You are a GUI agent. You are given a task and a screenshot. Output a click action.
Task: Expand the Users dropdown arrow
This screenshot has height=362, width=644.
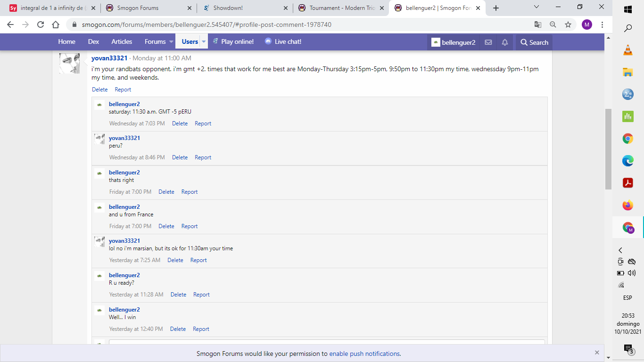(x=204, y=42)
